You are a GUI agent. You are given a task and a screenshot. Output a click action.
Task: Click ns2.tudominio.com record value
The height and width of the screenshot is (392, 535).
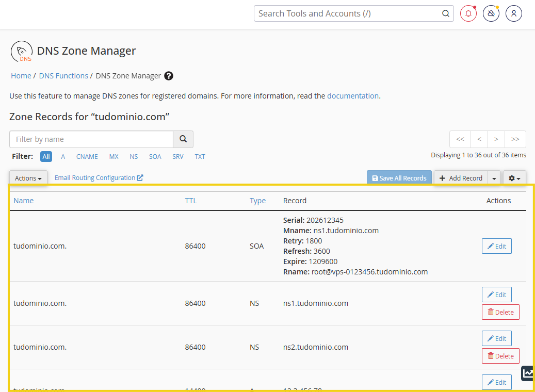(316, 347)
